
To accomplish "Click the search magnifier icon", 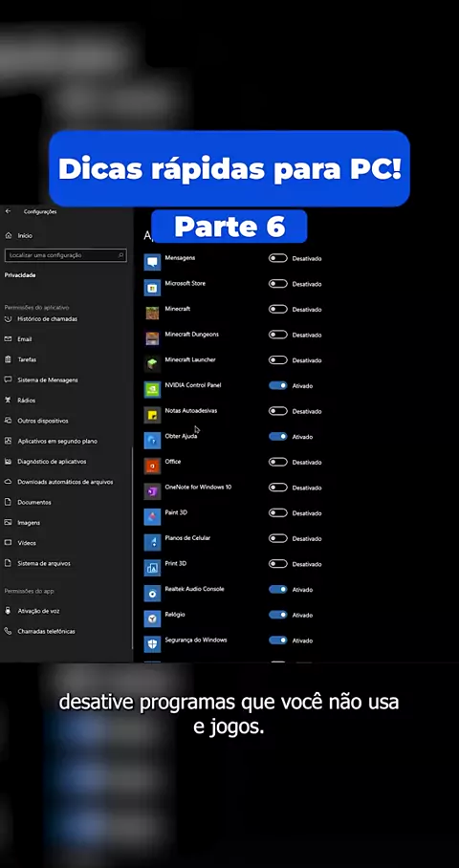I will (120, 255).
